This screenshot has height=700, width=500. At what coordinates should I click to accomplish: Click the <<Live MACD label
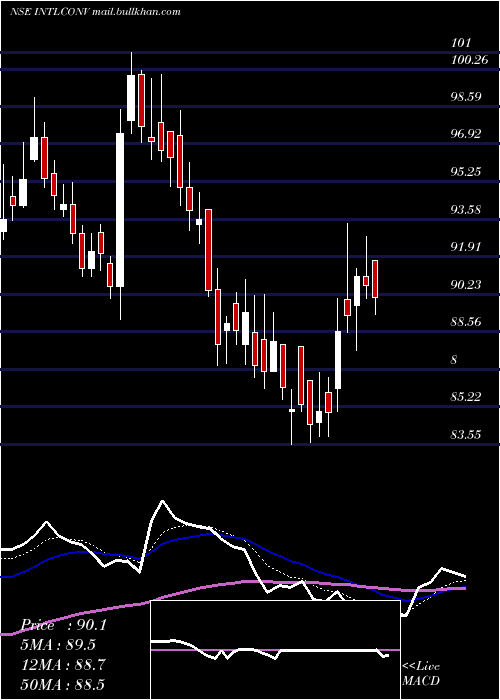pyautogui.click(x=421, y=673)
